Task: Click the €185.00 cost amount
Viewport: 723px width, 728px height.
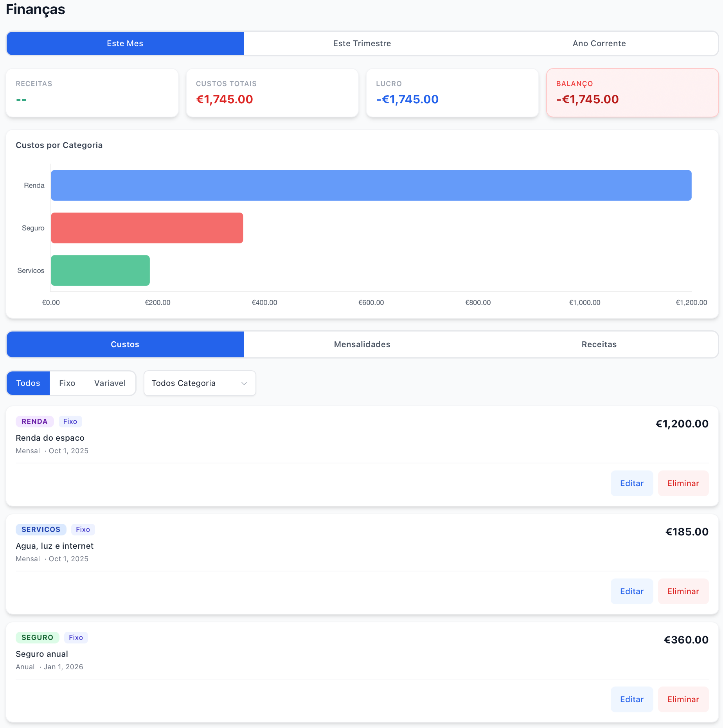Action: [x=687, y=532]
